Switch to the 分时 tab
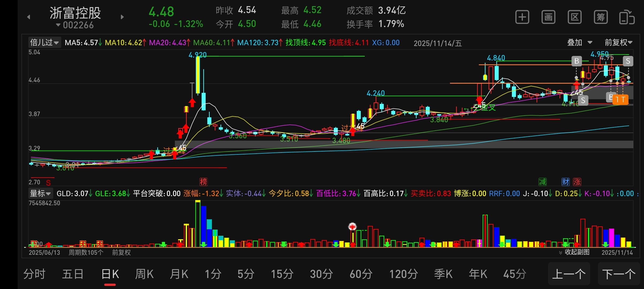Image resolution: width=644 pixels, height=289 pixels. tap(34, 274)
